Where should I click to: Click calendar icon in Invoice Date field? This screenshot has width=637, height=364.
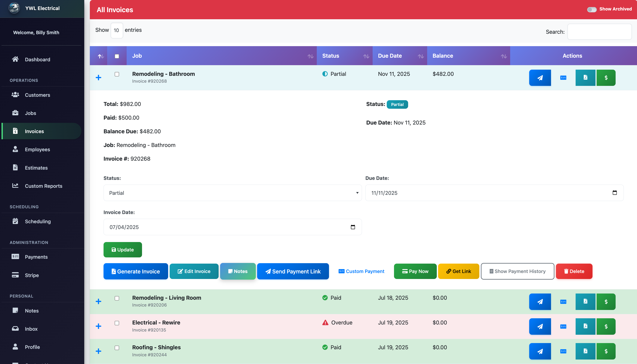point(353,227)
